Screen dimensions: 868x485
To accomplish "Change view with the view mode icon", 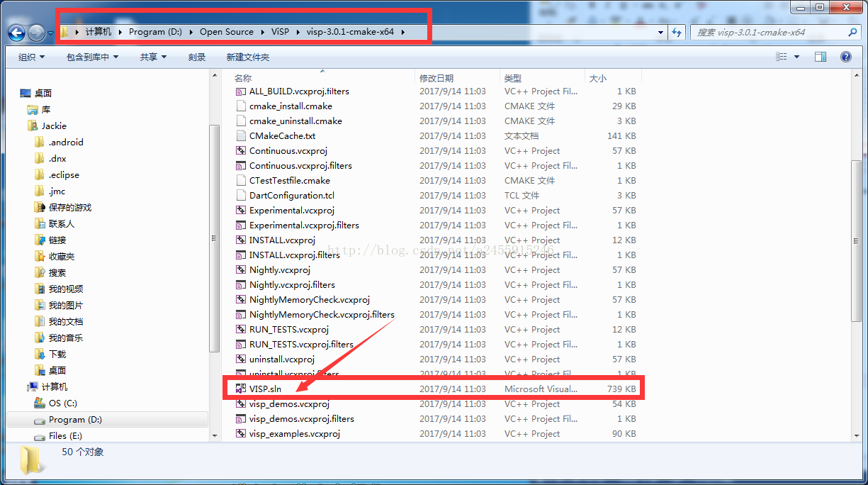I will (x=782, y=57).
